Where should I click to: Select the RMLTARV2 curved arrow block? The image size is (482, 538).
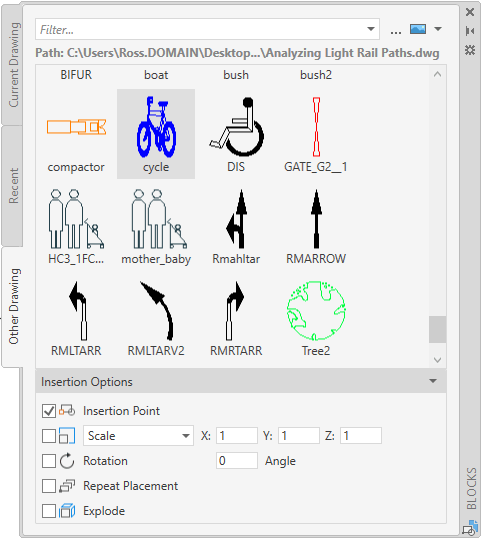(156, 318)
